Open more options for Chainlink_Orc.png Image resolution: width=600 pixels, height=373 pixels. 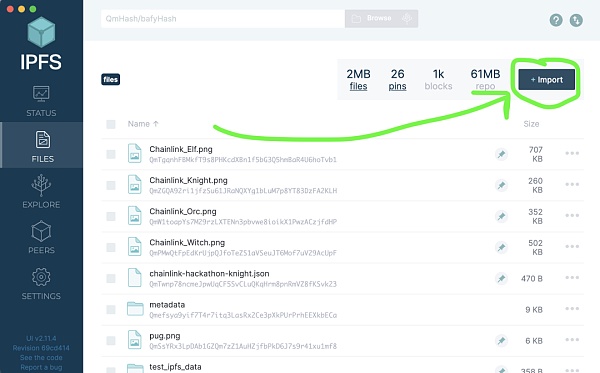[x=572, y=215]
